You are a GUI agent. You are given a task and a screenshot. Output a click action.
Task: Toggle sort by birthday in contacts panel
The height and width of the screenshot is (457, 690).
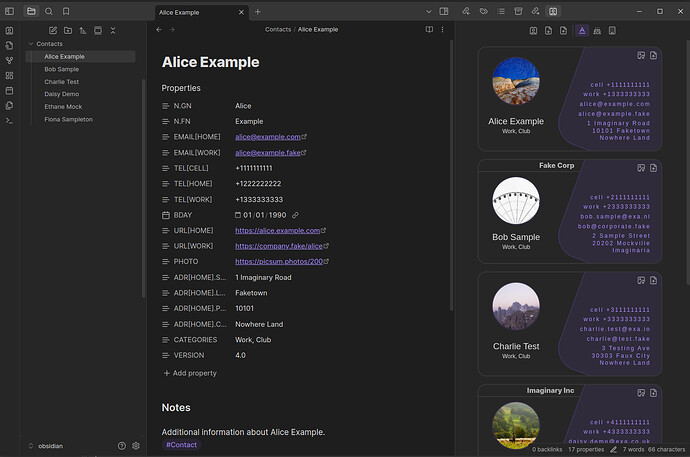tap(597, 31)
